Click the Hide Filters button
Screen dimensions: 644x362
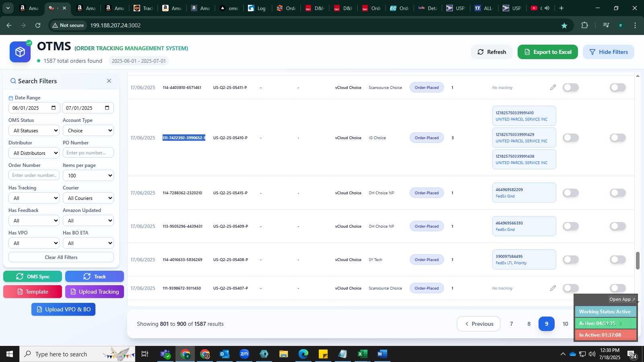point(609,52)
